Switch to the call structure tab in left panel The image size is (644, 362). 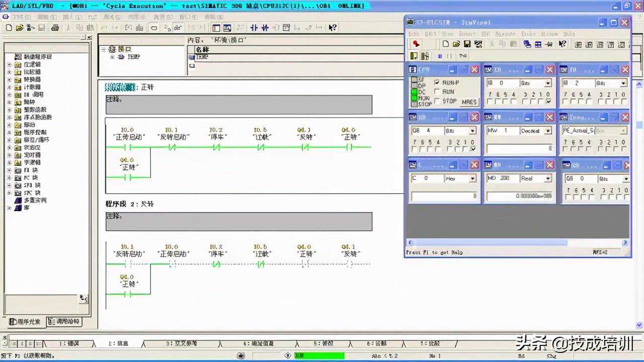tap(64, 322)
